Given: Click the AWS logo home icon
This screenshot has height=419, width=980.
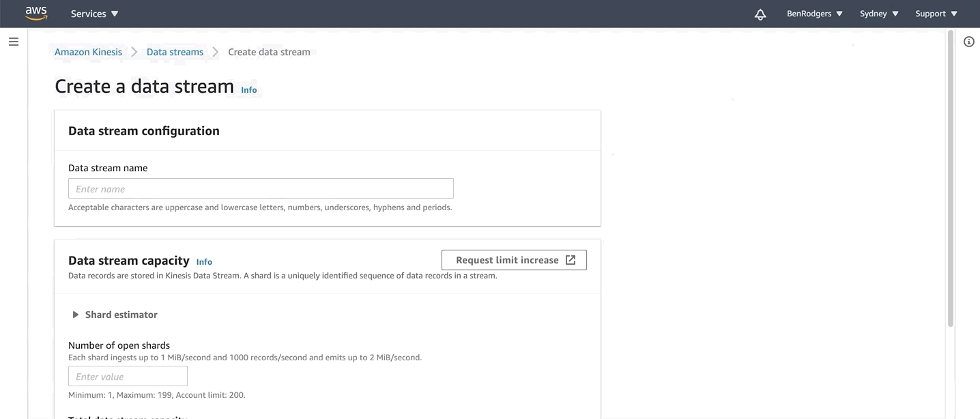Looking at the screenshot, I should tap(36, 13).
